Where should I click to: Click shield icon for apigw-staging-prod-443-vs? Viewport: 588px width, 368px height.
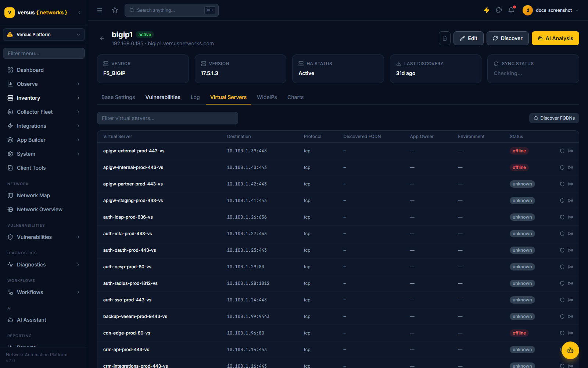562,201
